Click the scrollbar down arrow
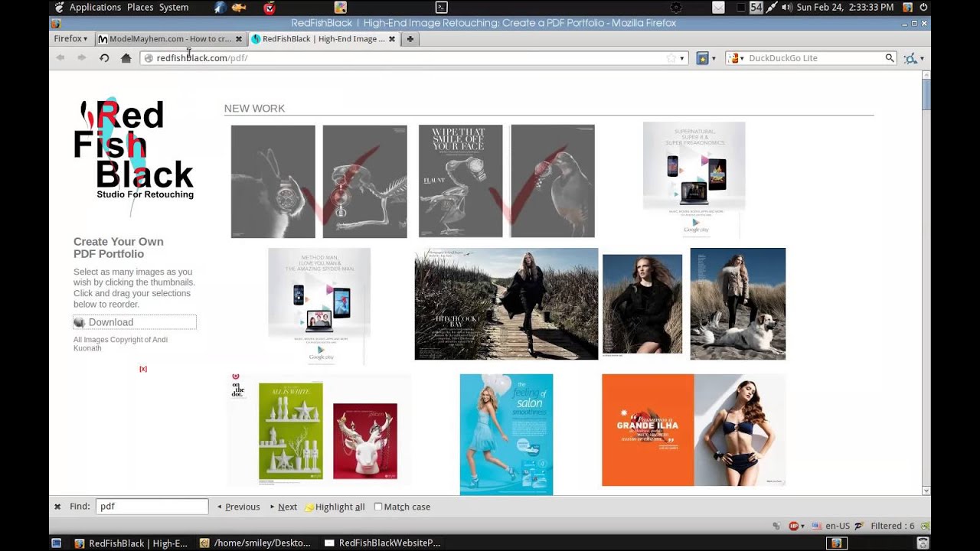Screen dimensions: 980x551 coord(926,491)
